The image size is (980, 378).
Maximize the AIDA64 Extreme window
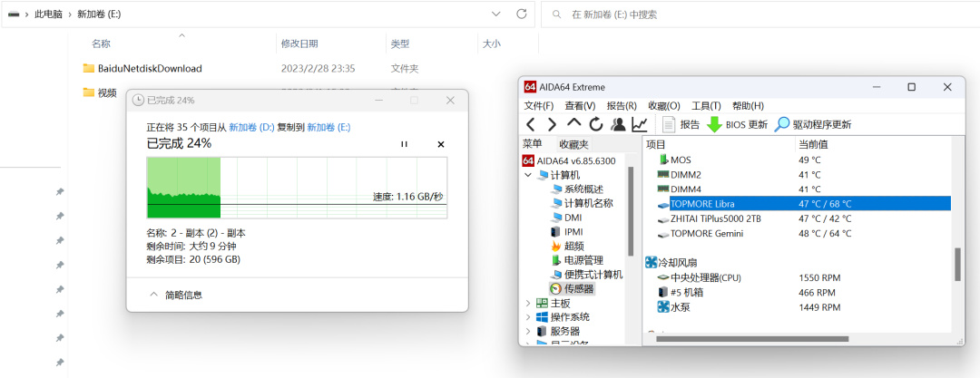tap(911, 87)
